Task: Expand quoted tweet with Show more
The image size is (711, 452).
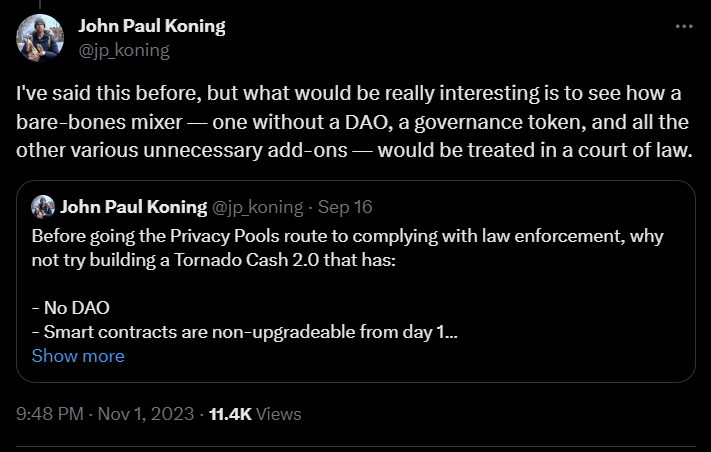Action: pyautogui.click(x=78, y=355)
